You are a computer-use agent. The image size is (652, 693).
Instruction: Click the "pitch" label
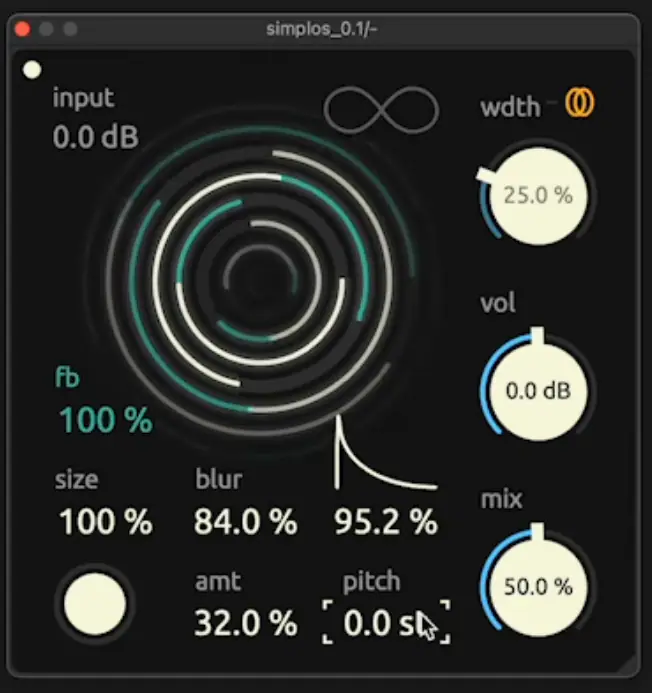tap(371, 583)
